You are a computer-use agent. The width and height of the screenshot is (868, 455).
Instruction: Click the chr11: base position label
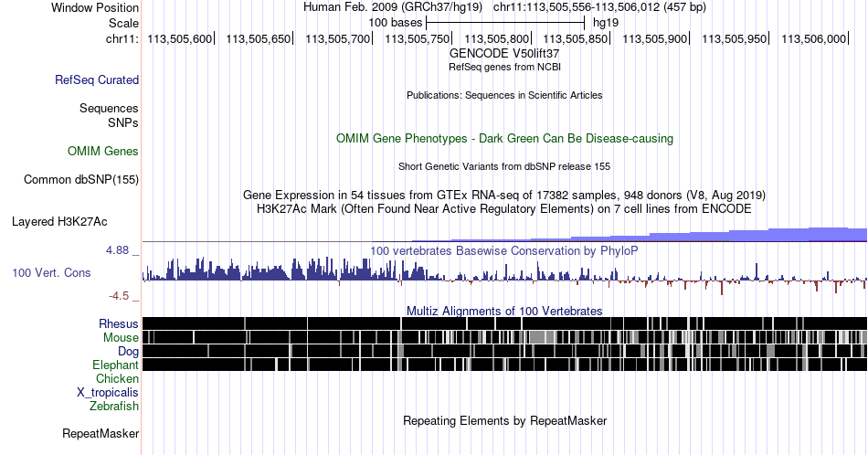pos(122,38)
